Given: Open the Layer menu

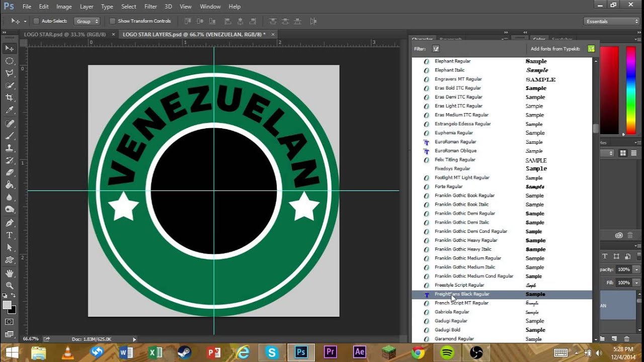Looking at the screenshot, I should click(x=87, y=7).
